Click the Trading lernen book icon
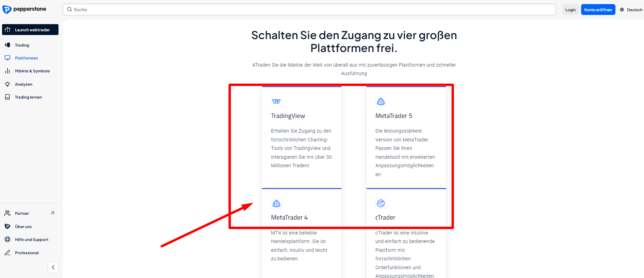Image resolution: width=644 pixels, height=278 pixels. coord(7,97)
